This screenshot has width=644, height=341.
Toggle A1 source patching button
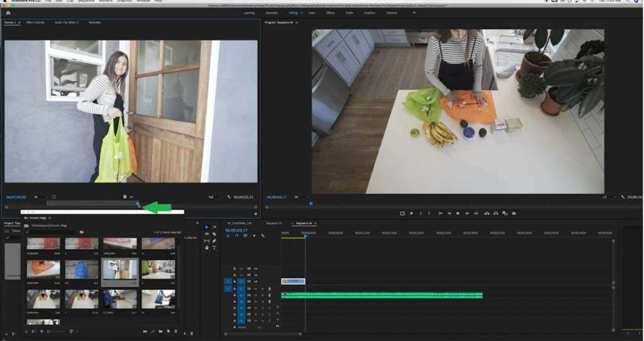click(x=228, y=289)
